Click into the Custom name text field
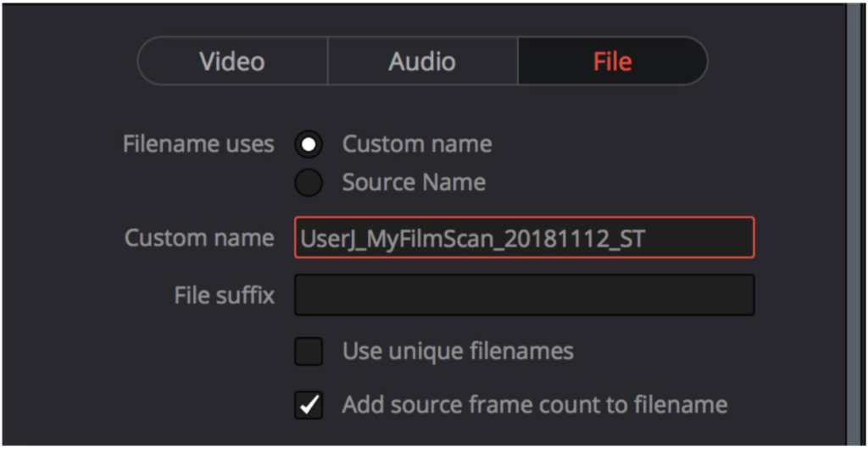This screenshot has height=449, width=868. point(524,238)
